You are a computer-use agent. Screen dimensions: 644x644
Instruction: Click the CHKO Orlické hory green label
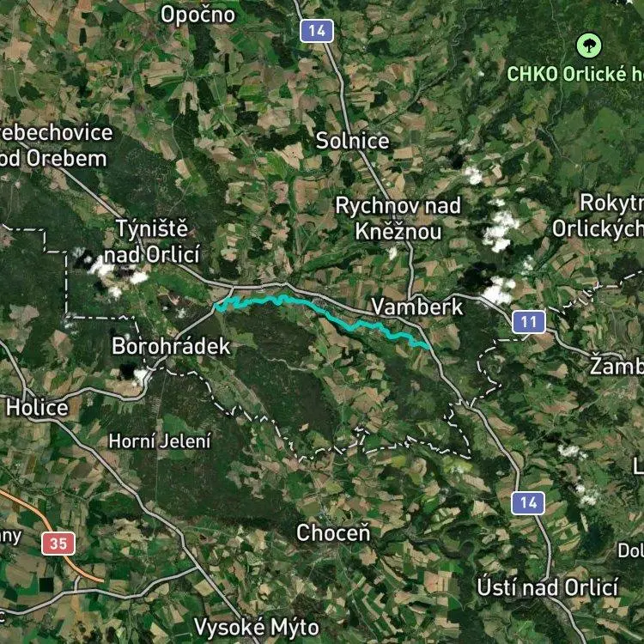575,74
